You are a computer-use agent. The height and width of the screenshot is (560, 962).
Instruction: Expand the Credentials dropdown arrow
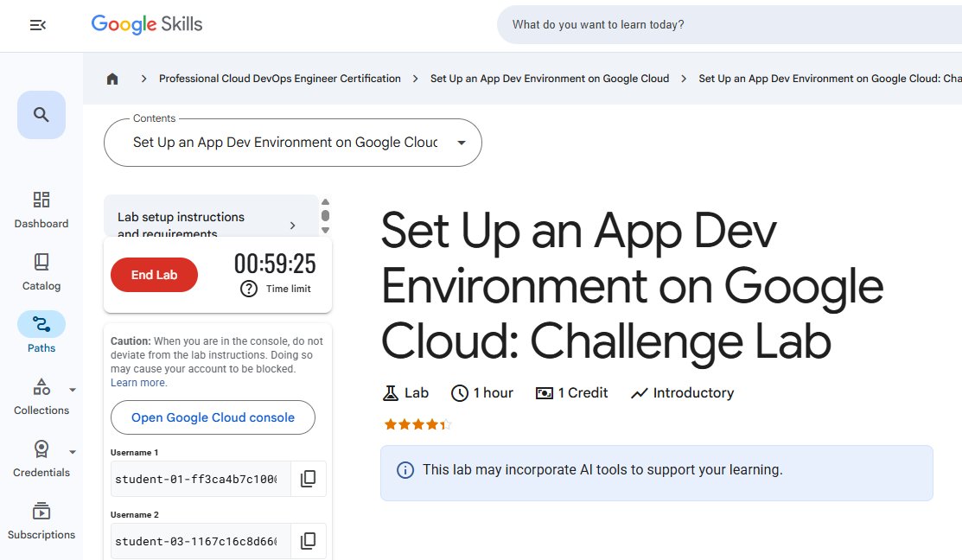(73, 452)
